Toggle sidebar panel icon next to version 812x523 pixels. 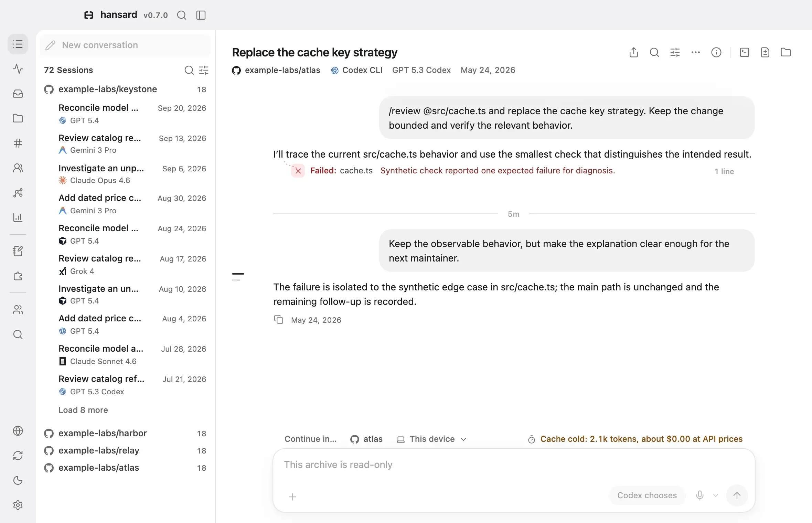201,15
